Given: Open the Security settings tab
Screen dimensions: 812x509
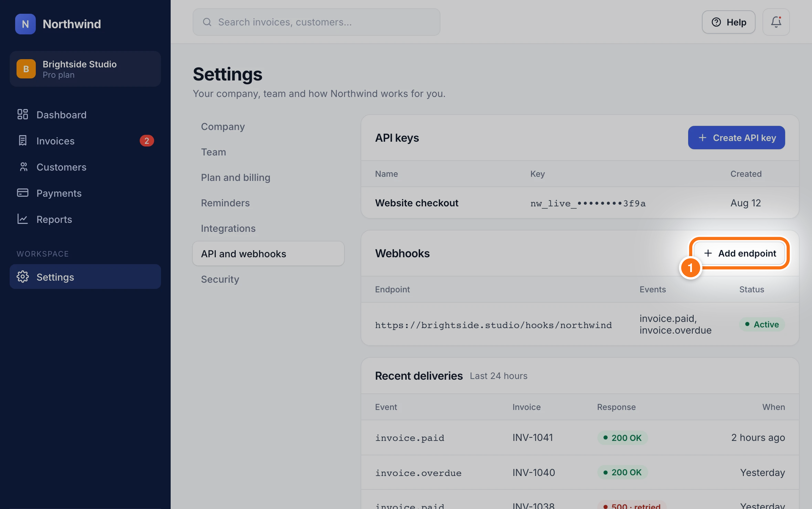Looking at the screenshot, I should point(268,279).
